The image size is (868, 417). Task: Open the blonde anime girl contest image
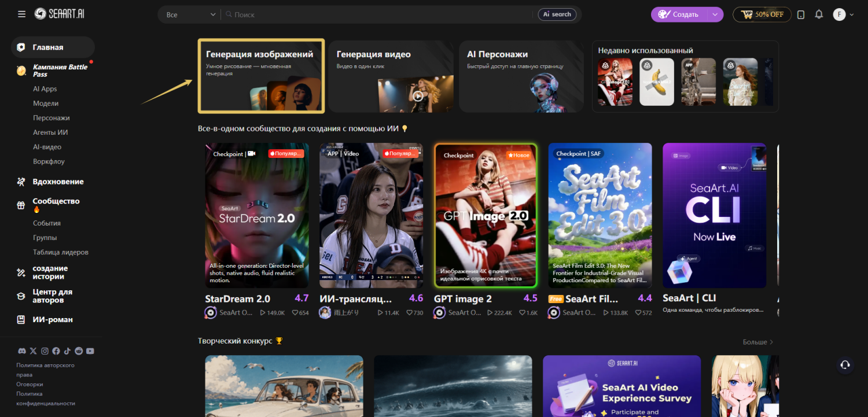click(x=745, y=386)
